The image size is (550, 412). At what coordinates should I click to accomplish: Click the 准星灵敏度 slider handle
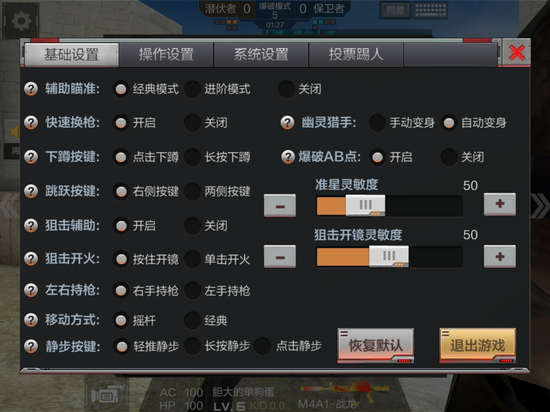[x=365, y=205]
